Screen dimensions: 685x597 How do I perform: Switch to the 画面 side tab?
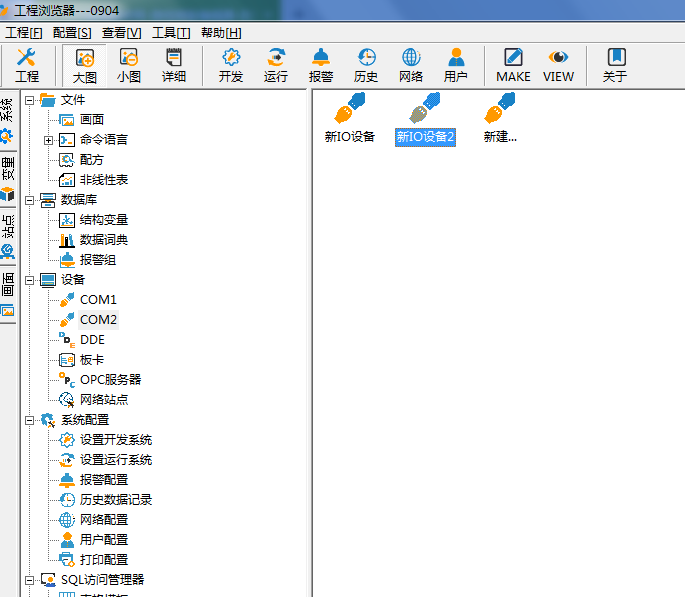coord(7,295)
